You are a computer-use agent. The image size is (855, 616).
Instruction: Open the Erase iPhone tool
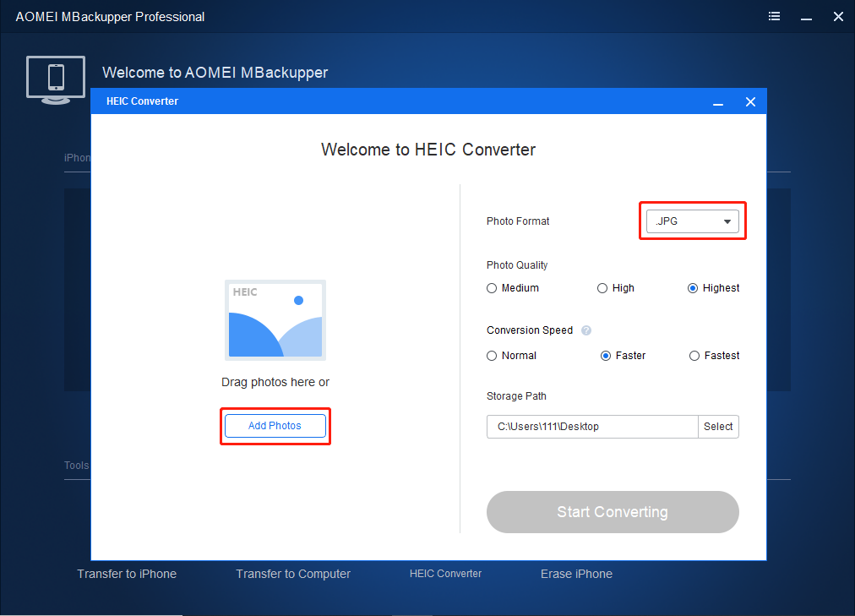[576, 574]
